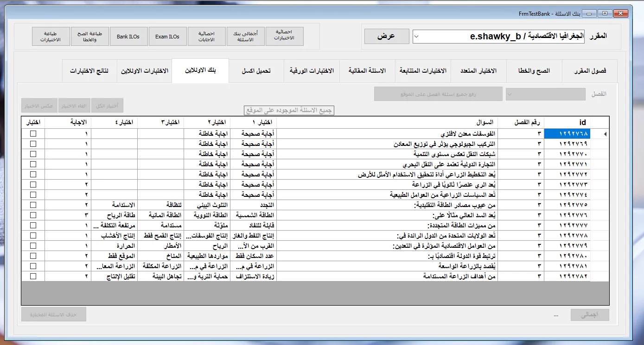Check the box for يُعد التخطيط الزراعي row
The height and width of the screenshot is (345, 644).
click(33, 174)
